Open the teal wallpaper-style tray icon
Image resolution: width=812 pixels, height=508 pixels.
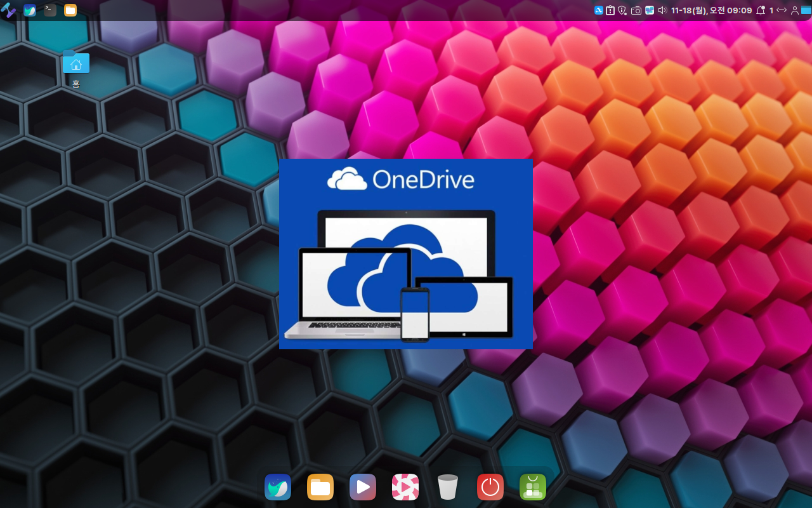[x=650, y=10]
